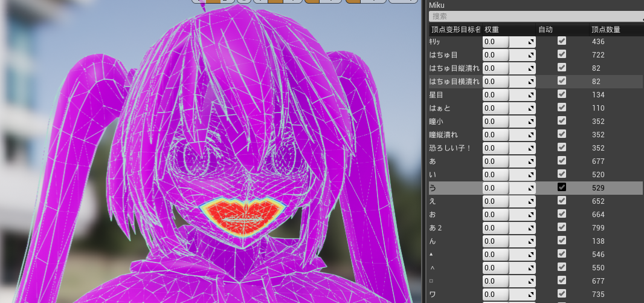Click the spin arrow icon for キリッ weight

(x=532, y=42)
